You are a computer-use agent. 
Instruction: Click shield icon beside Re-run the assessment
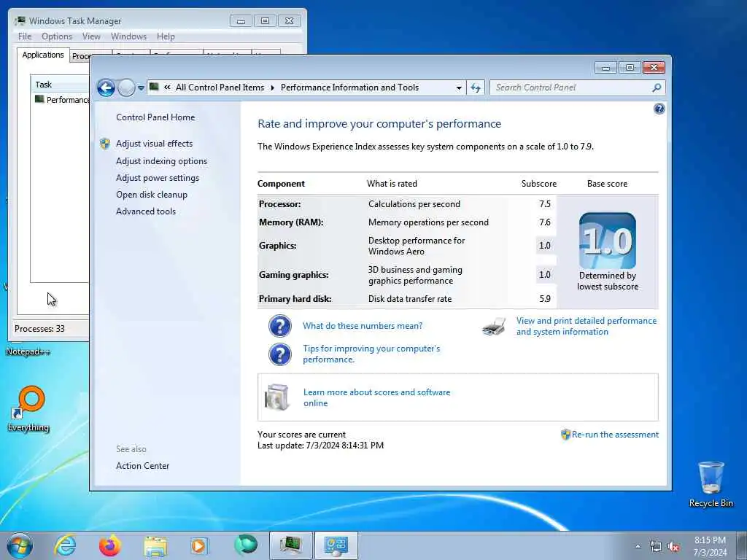coord(565,435)
